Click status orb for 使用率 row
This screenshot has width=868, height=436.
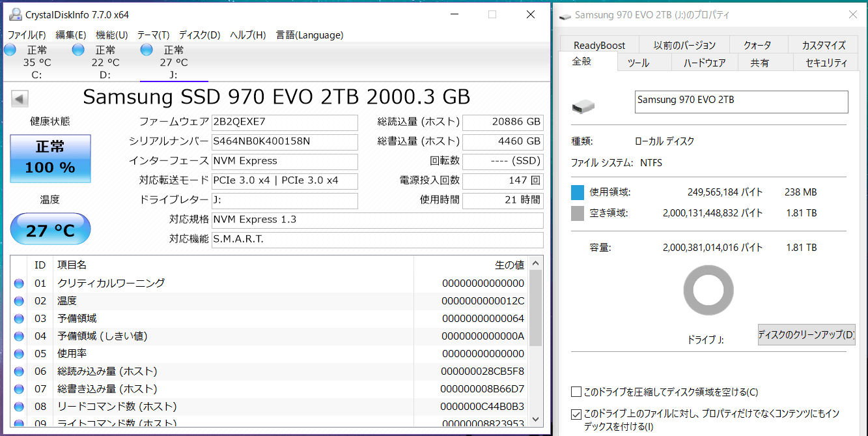point(19,353)
